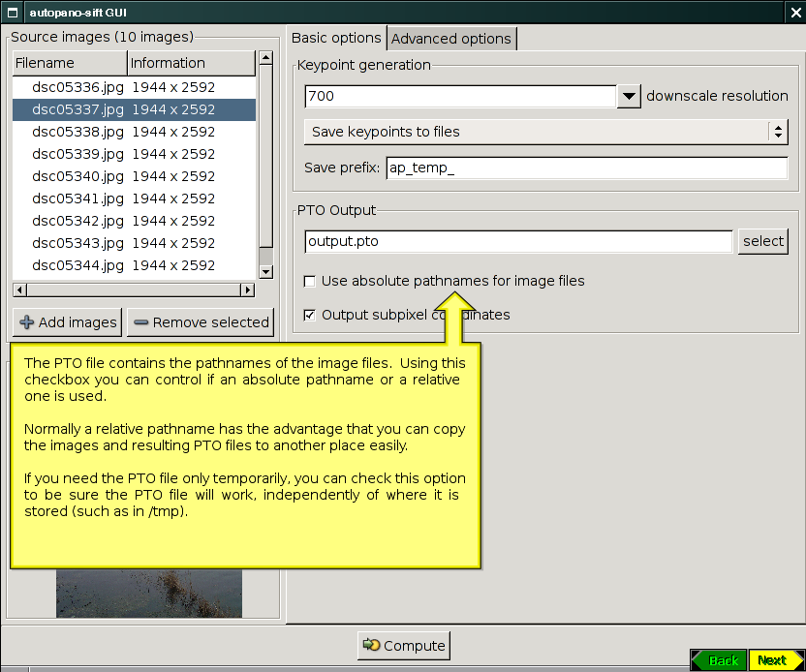This screenshot has width=806, height=672.
Task: Enable absolute pathnames for image files
Action: coord(310,282)
